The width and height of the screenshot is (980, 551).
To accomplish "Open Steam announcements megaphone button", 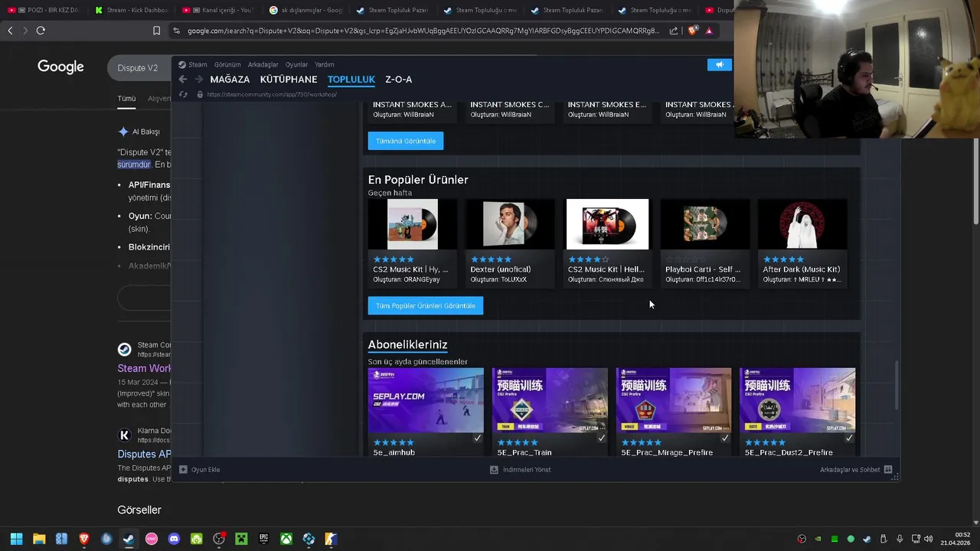I will tap(720, 65).
